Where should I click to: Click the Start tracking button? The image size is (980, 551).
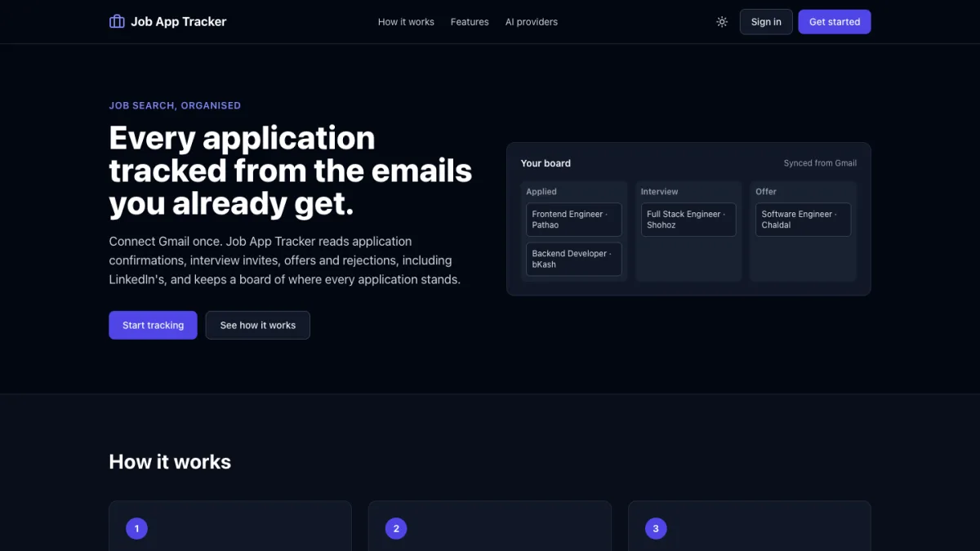(153, 325)
